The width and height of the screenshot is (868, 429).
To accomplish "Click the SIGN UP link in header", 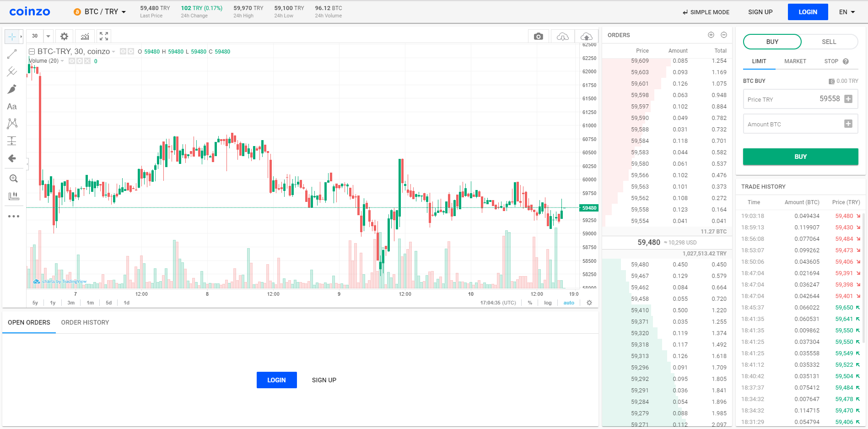I will [760, 12].
